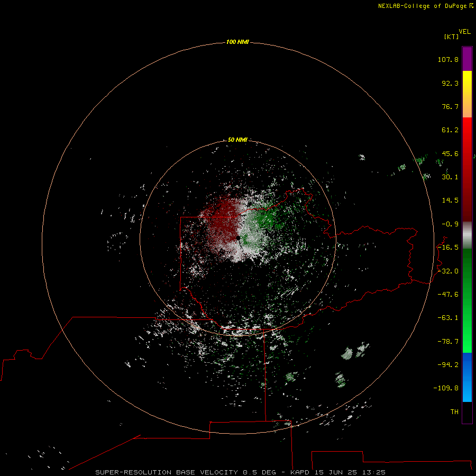Click the KAPD station identifier
The image size is (476, 476).
pyautogui.click(x=300, y=472)
